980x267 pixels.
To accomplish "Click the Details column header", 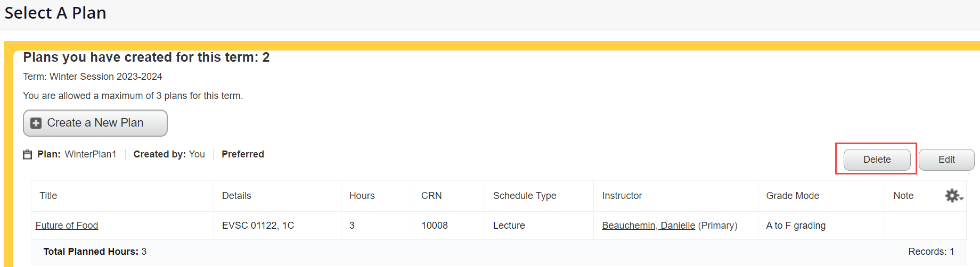I will pos(236,196).
